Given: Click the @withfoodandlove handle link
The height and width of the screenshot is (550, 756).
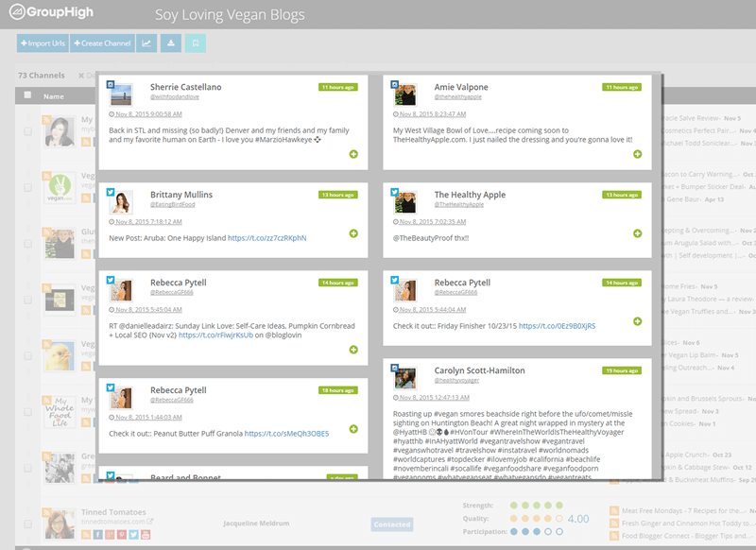Looking at the screenshot, I should [175, 98].
